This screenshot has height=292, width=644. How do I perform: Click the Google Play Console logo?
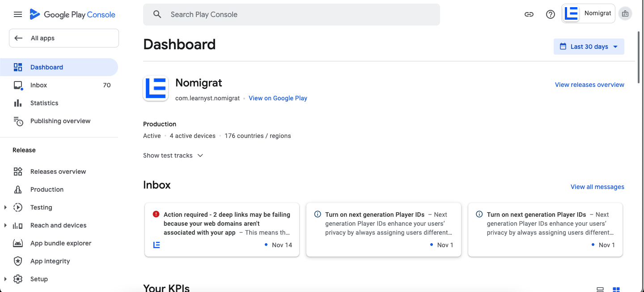point(72,14)
